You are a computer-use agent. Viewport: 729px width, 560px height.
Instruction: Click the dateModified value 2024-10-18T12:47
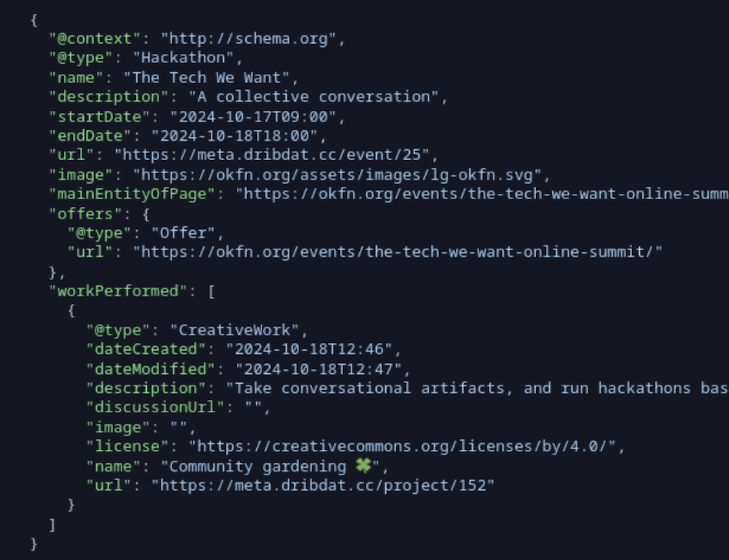click(x=323, y=368)
